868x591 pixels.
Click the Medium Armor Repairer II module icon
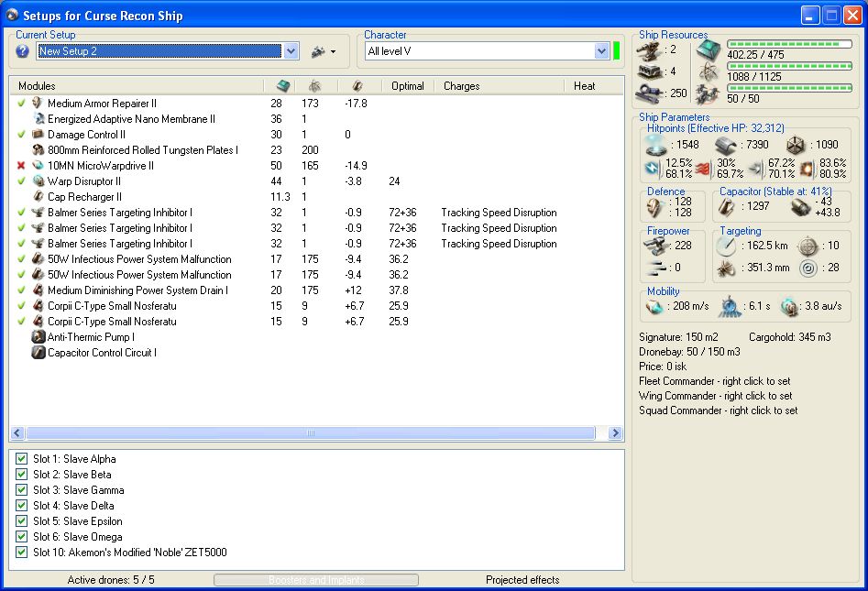click(x=38, y=104)
